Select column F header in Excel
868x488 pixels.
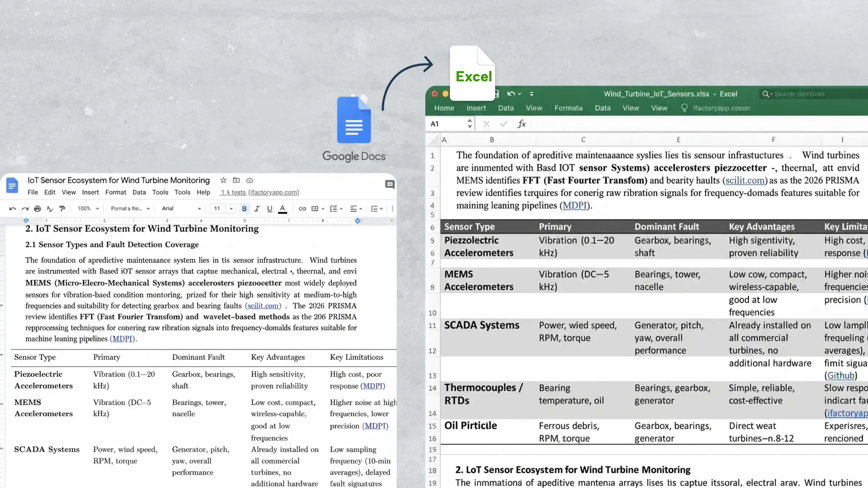(x=773, y=140)
